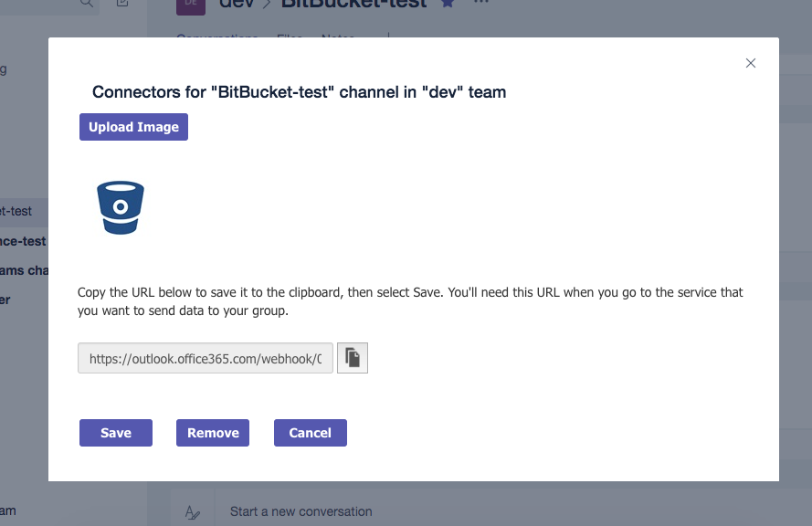Click the compose new chat icon
Screen dimensions: 812x526
122,4
